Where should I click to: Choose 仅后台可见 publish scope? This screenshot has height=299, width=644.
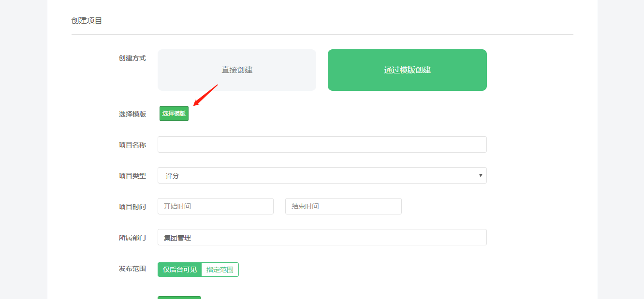(179, 270)
